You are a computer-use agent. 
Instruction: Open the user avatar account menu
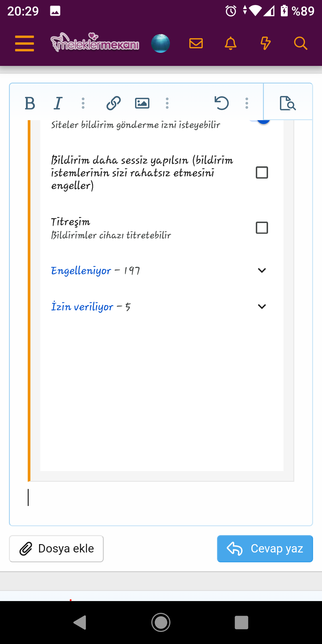tap(160, 44)
